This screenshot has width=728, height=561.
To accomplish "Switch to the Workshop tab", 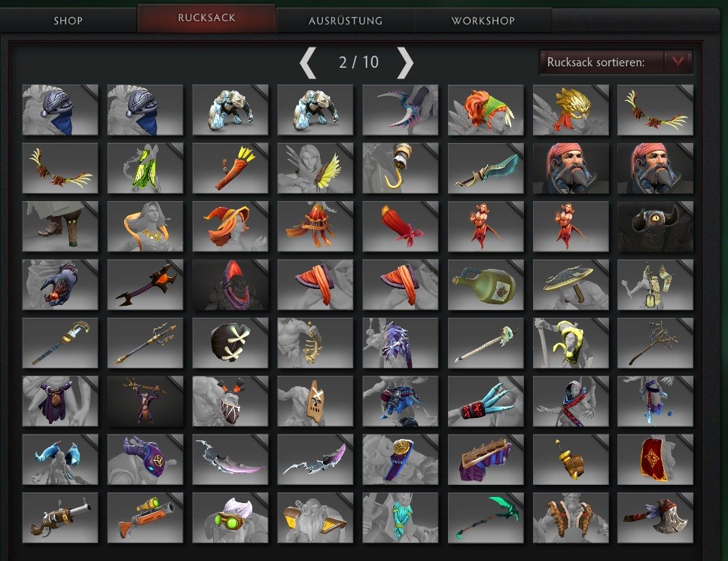I will [483, 20].
